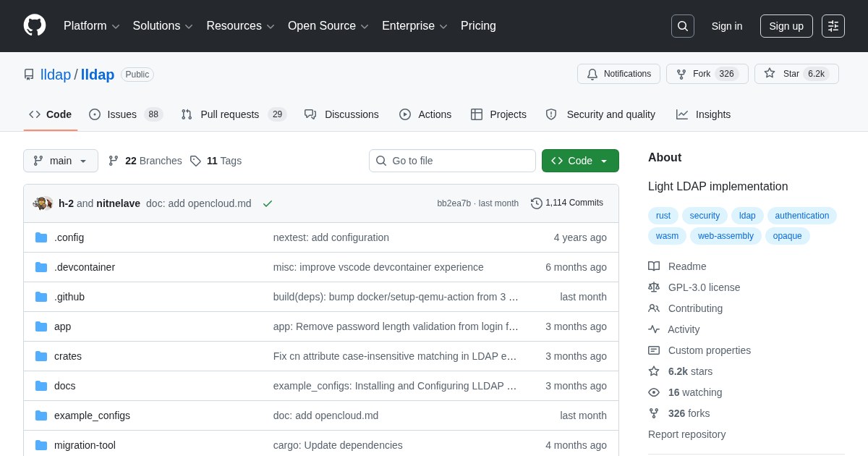
Task: Click the wasm topic tag
Action: (x=667, y=236)
